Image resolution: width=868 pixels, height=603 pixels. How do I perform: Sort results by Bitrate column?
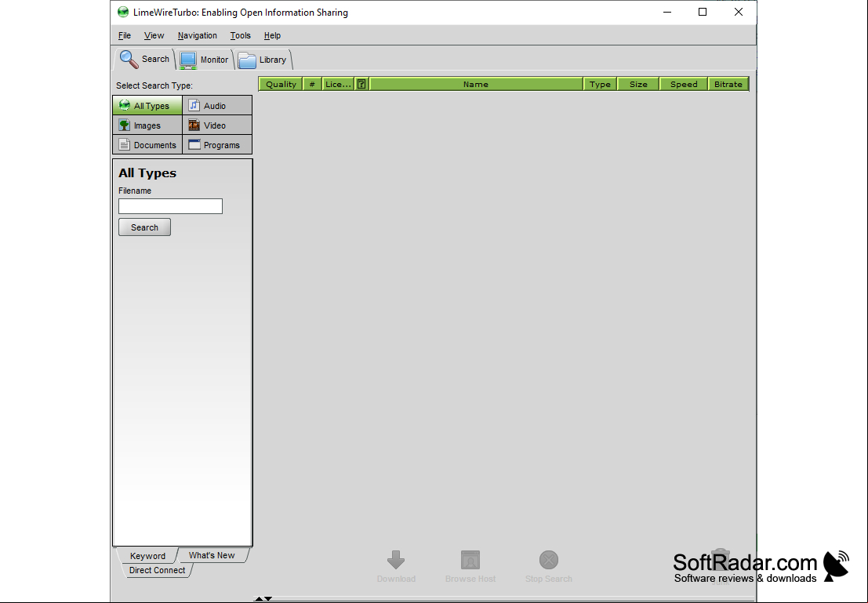click(728, 84)
